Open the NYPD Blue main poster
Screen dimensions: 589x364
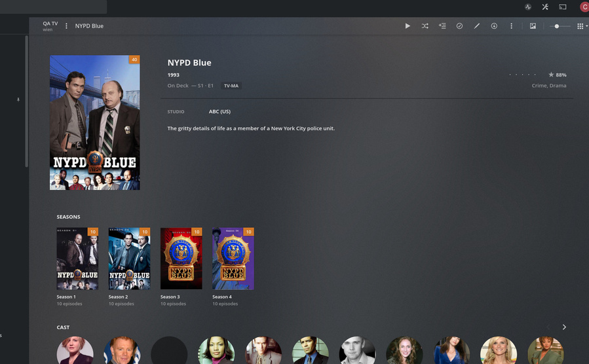94,122
